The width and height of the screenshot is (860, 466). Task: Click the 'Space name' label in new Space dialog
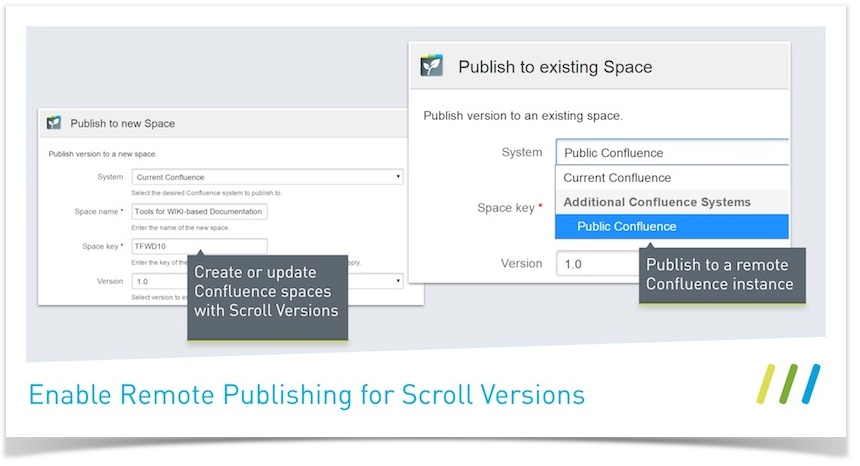click(x=97, y=212)
